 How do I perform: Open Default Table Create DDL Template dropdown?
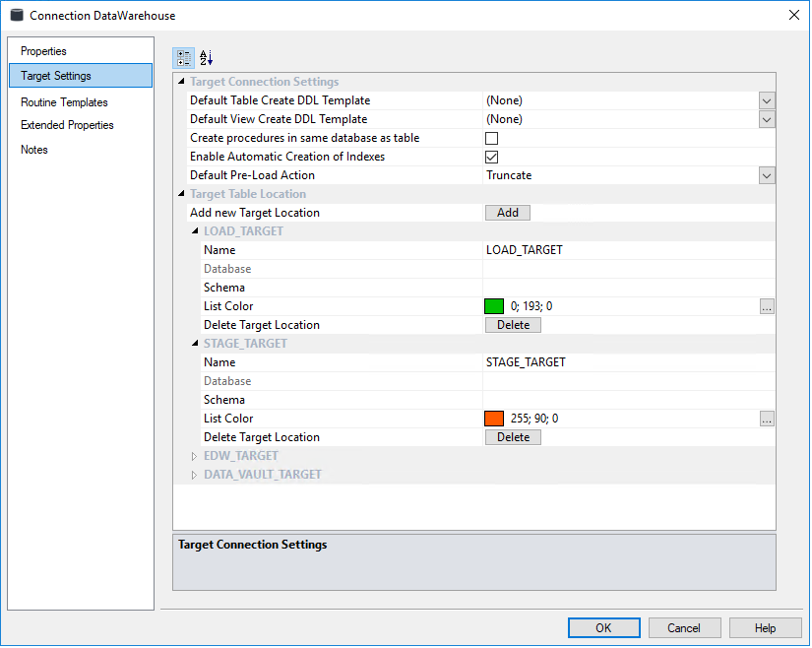tap(767, 100)
